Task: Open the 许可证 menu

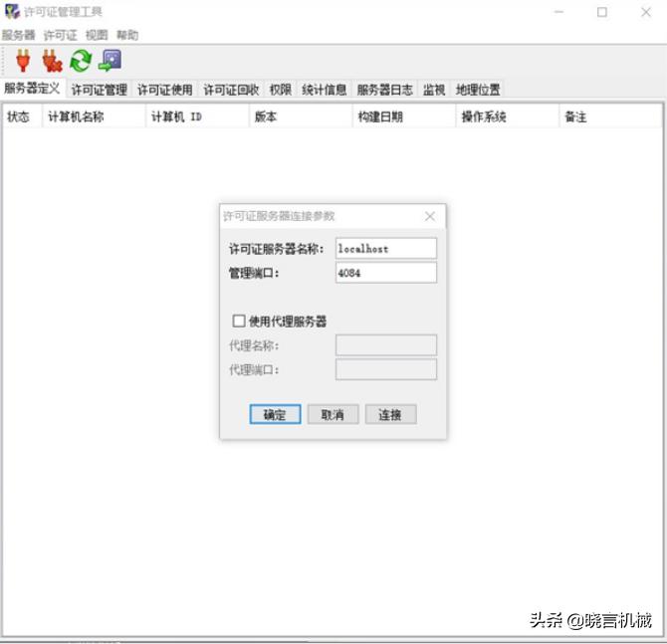Action: tap(61, 35)
